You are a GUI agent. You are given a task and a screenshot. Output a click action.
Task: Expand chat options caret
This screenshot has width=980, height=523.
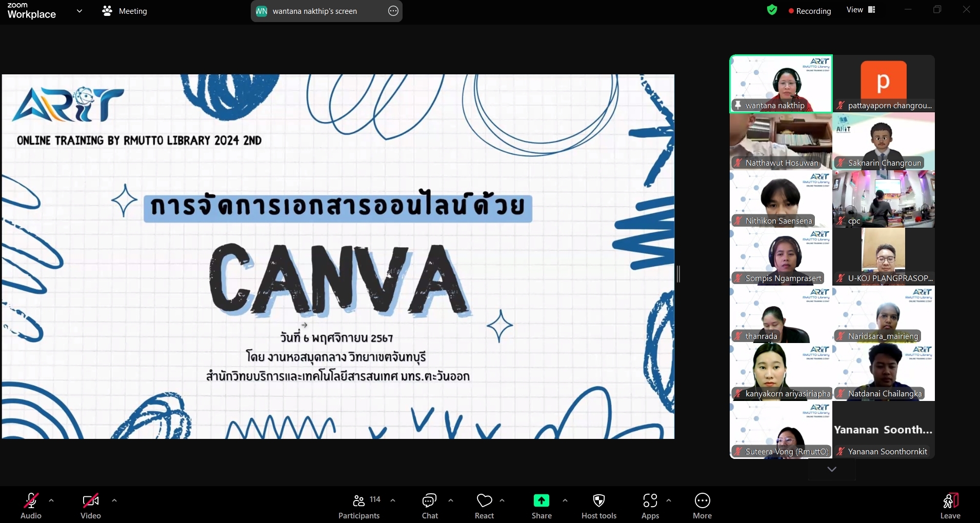[451, 500]
